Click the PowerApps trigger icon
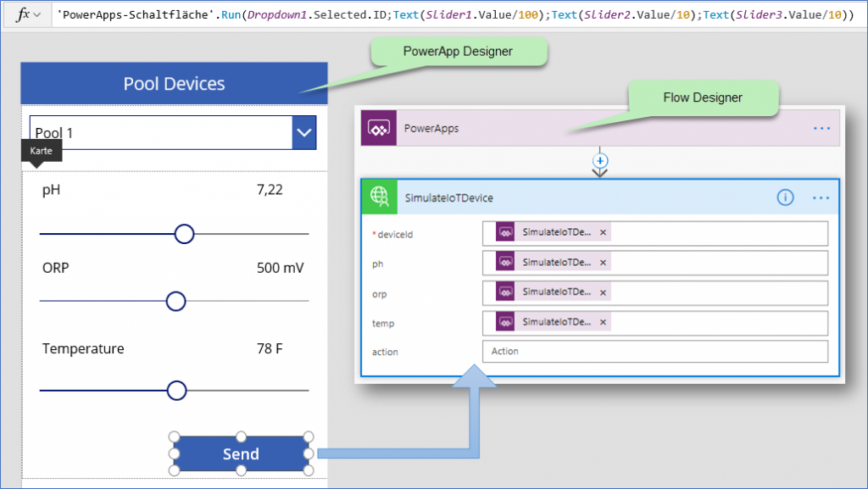 [x=379, y=128]
